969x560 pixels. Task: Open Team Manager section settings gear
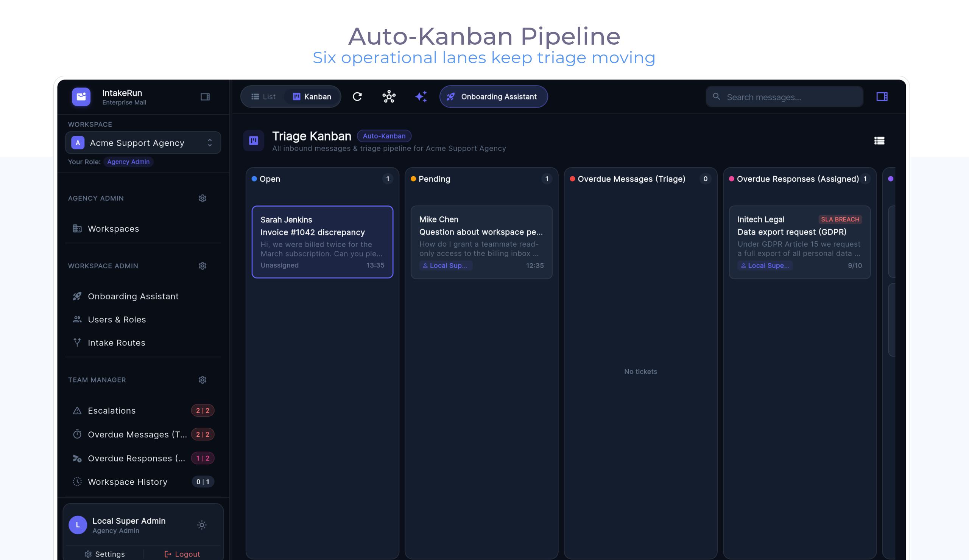click(x=202, y=380)
